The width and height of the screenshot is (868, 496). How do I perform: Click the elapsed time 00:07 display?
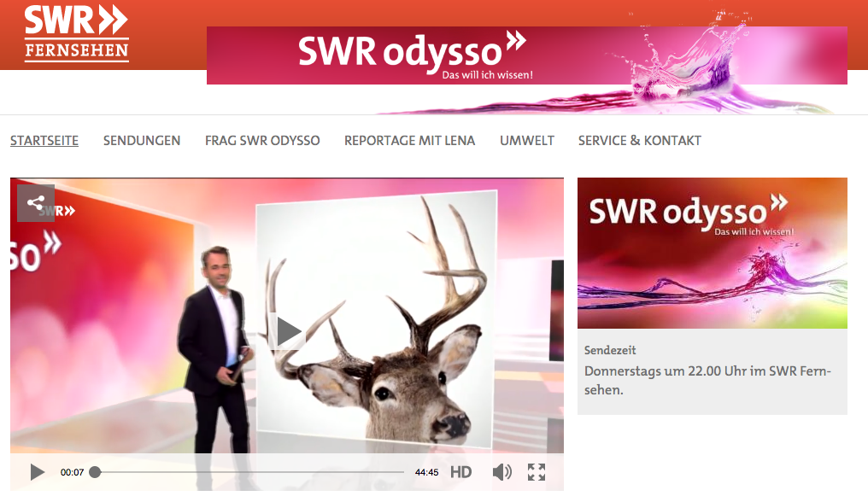click(71, 472)
